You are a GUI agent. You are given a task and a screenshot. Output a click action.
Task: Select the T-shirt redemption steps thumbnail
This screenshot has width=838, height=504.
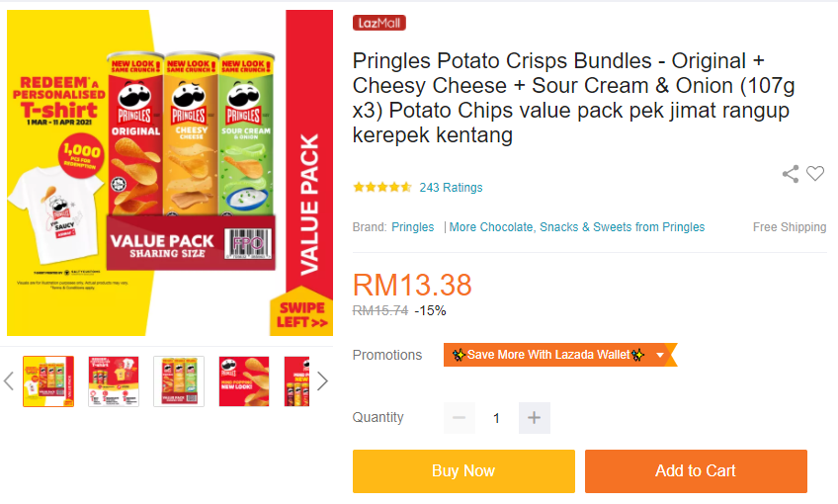point(114,381)
